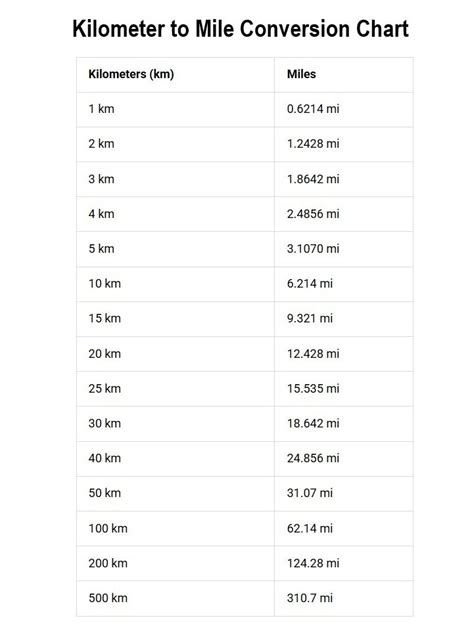Select the 200 km row label
The height and width of the screenshot is (633, 474).
pos(108,563)
